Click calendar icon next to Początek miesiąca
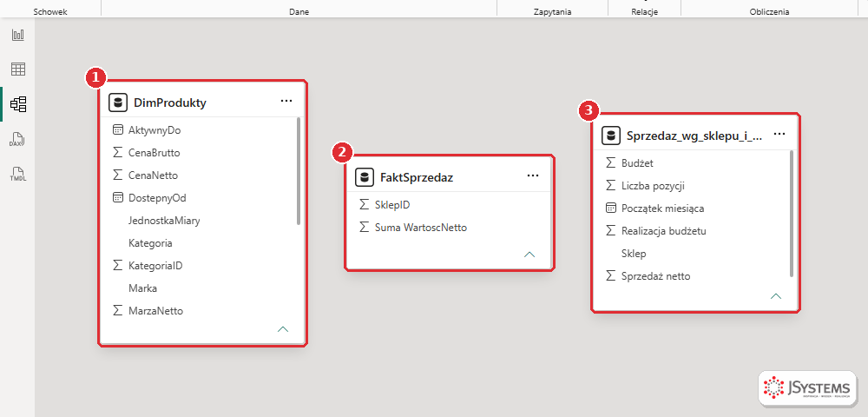The height and width of the screenshot is (417, 868). point(610,208)
